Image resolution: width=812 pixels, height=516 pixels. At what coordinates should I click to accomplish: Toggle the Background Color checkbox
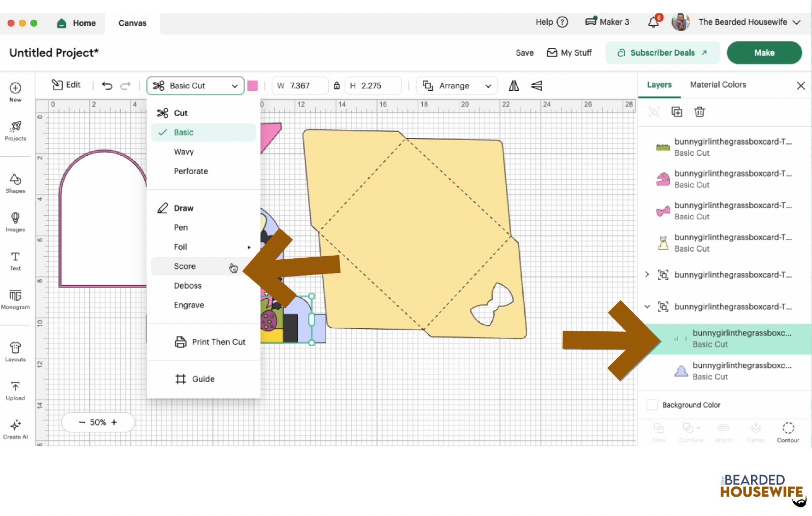coord(652,405)
